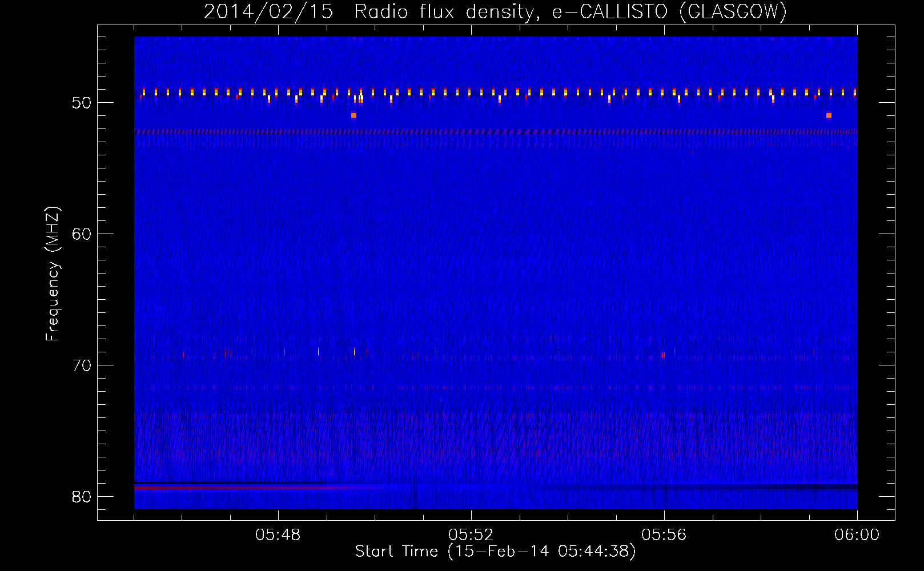Viewport: 924px width, 571px height.
Task: Click the 06:00 time tick label
Action: click(x=857, y=535)
